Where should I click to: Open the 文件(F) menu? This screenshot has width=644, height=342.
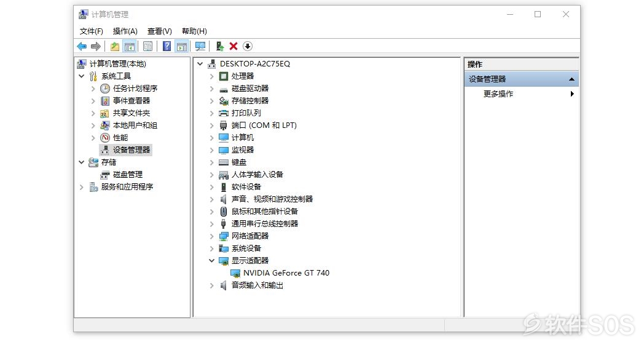[x=91, y=31]
